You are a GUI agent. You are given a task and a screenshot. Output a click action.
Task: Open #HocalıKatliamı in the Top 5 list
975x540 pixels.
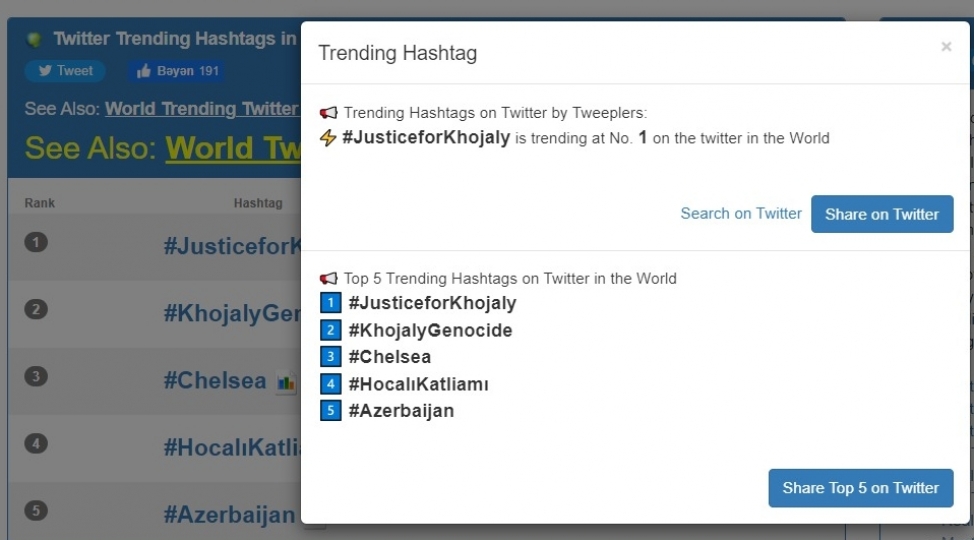(418, 384)
